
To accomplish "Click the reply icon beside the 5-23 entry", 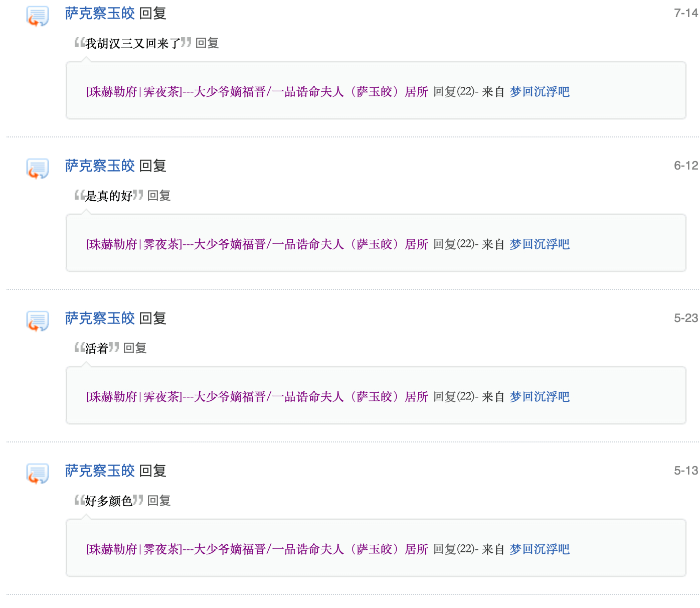I will pos(38,321).
